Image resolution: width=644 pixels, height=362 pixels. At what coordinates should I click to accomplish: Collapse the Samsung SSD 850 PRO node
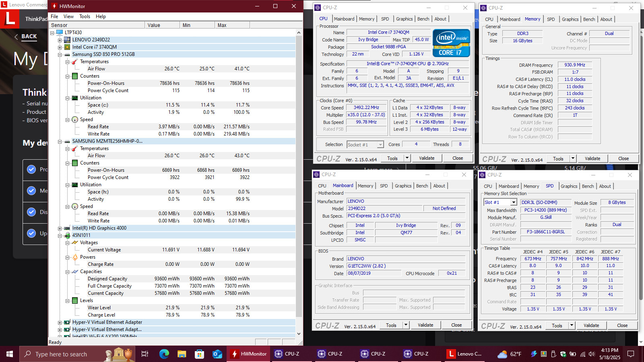(60, 54)
